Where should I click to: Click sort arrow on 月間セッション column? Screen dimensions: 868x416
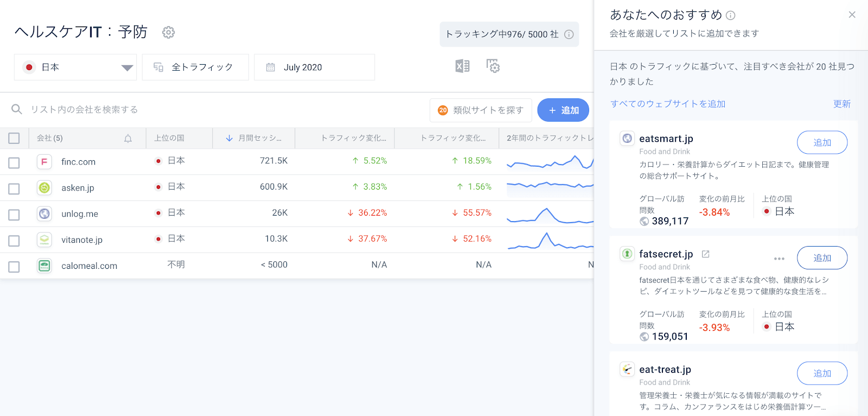click(229, 138)
